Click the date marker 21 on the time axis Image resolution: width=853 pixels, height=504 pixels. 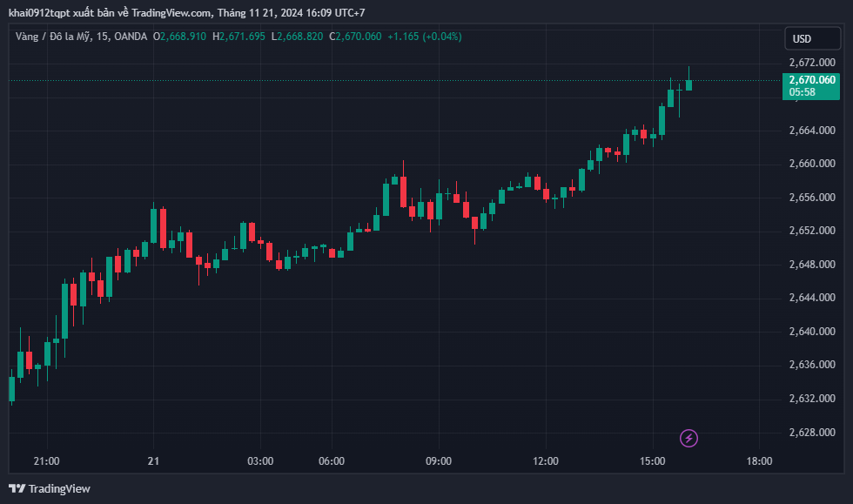pyautogui.click(x=153, y=461)
